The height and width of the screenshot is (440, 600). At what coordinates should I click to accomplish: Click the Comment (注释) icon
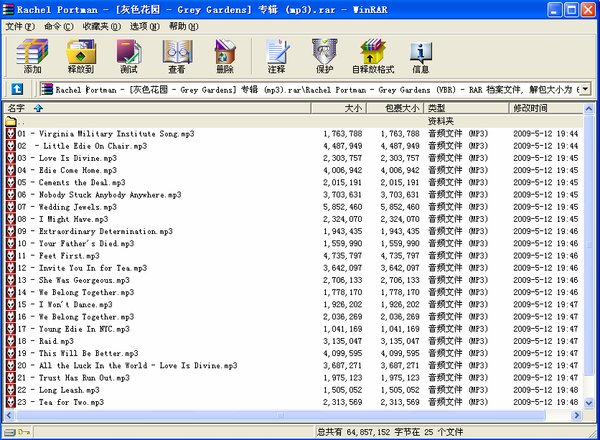(277, 56)
